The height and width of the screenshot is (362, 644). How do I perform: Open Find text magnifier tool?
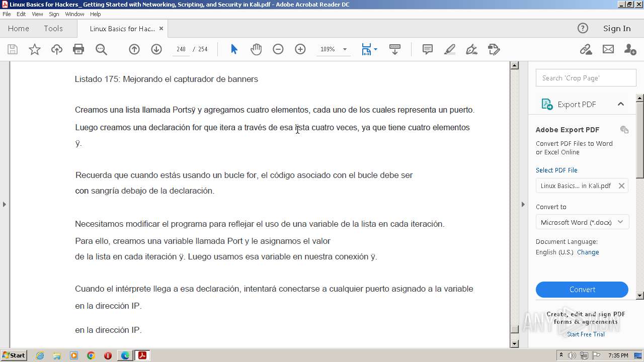[x=101, y=49]
